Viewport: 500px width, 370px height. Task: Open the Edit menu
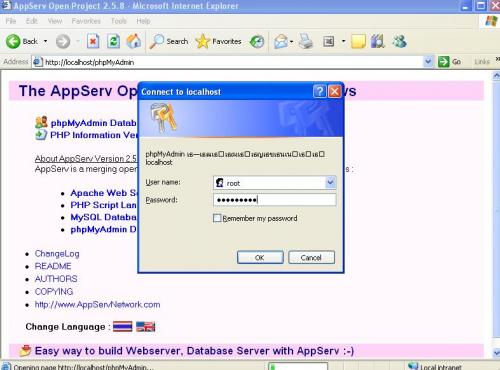tap(32, 21)
